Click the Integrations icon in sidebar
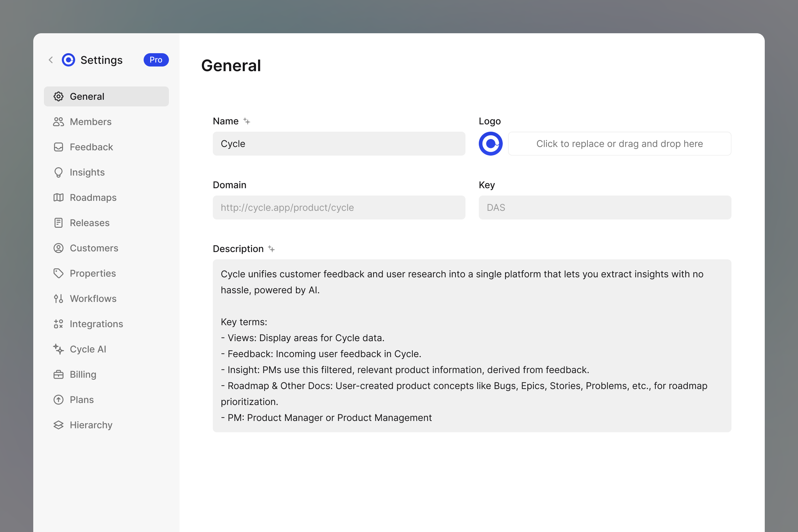 tap(59, 324)
